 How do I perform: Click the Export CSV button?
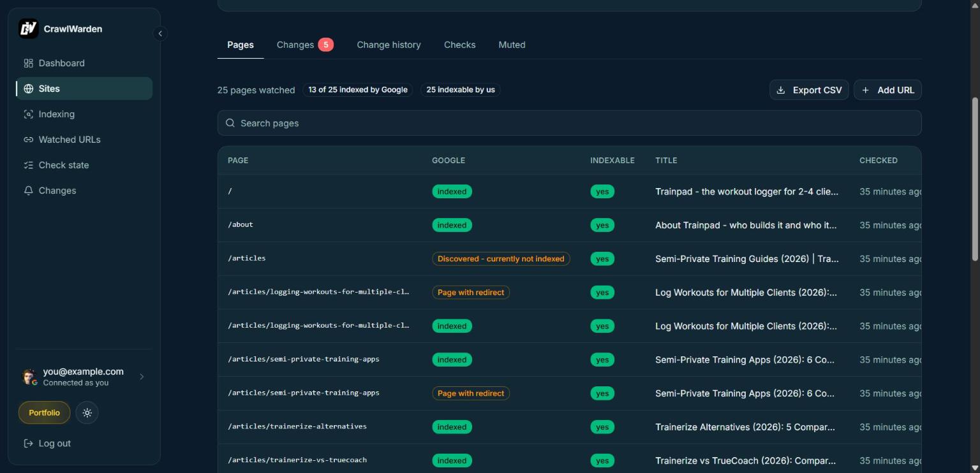point(809,90)
